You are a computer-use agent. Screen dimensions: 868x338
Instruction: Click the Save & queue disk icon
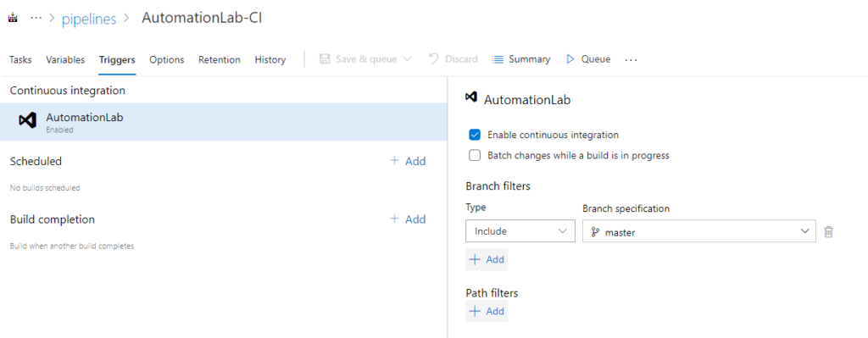pos(325,59)
